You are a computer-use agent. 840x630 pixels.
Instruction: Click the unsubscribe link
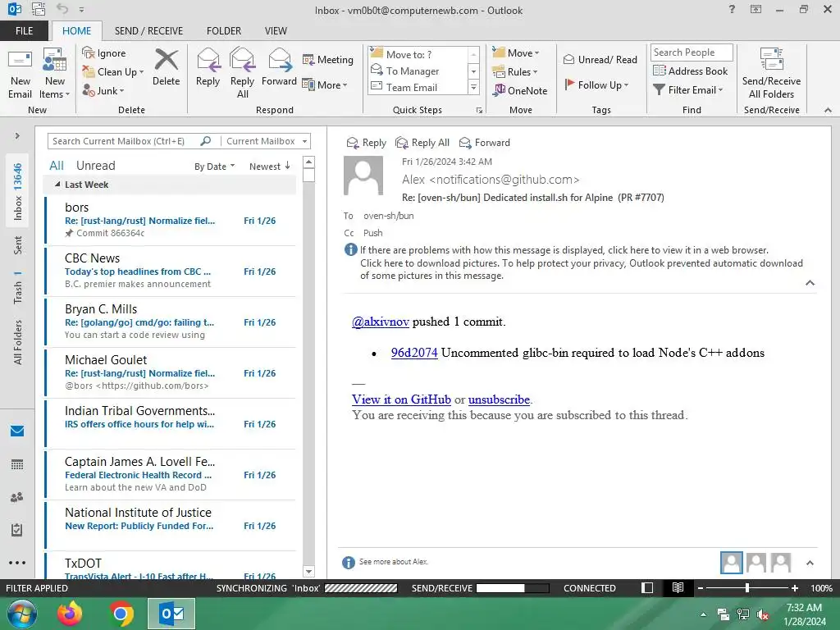point(499,399)
